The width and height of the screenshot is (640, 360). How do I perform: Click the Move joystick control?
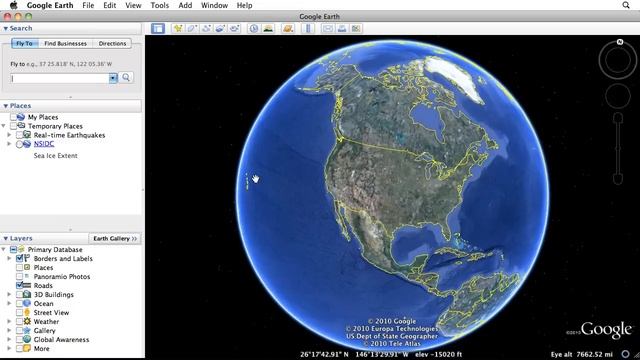(618, 96)
